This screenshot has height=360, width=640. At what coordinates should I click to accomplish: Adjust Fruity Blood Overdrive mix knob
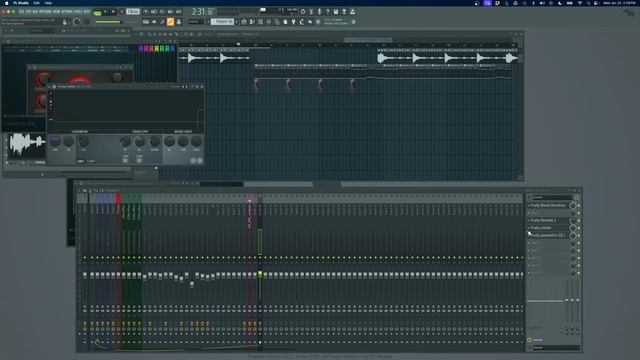(573, 205)
